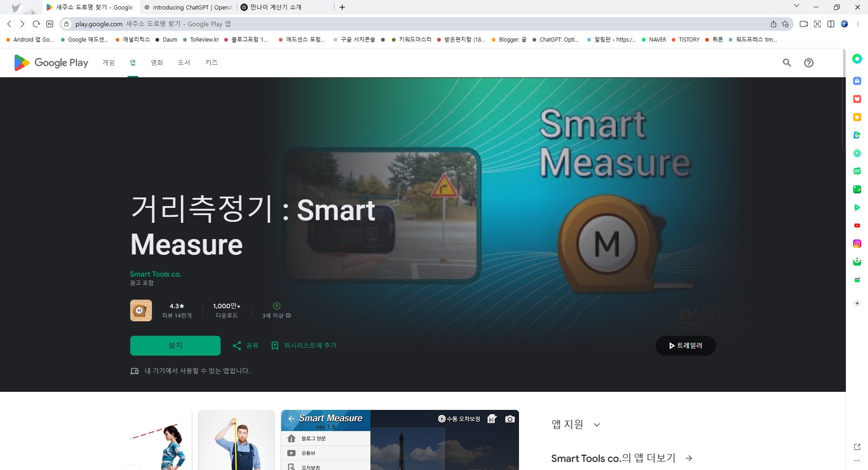Viewport: 868px width, 470px height.
Task: Expand the 앱 지원 section
Action: coord(597,425)
